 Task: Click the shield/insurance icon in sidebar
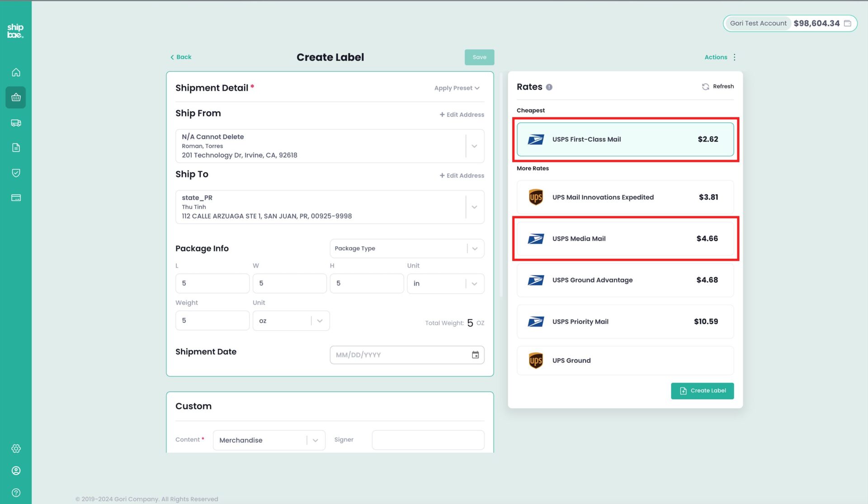coord(15,173)
